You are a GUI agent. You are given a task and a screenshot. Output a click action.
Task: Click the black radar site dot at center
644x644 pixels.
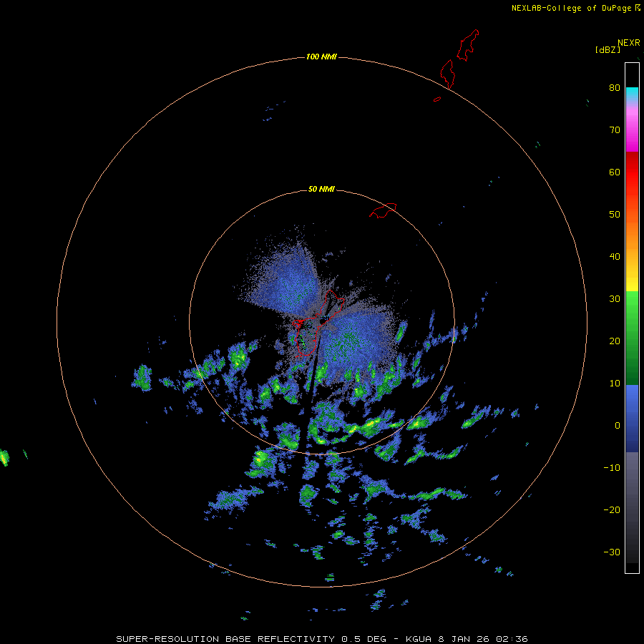[322, 321]
